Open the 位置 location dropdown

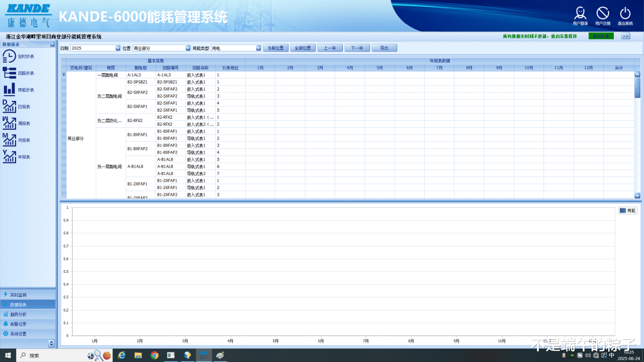point(188,48)
